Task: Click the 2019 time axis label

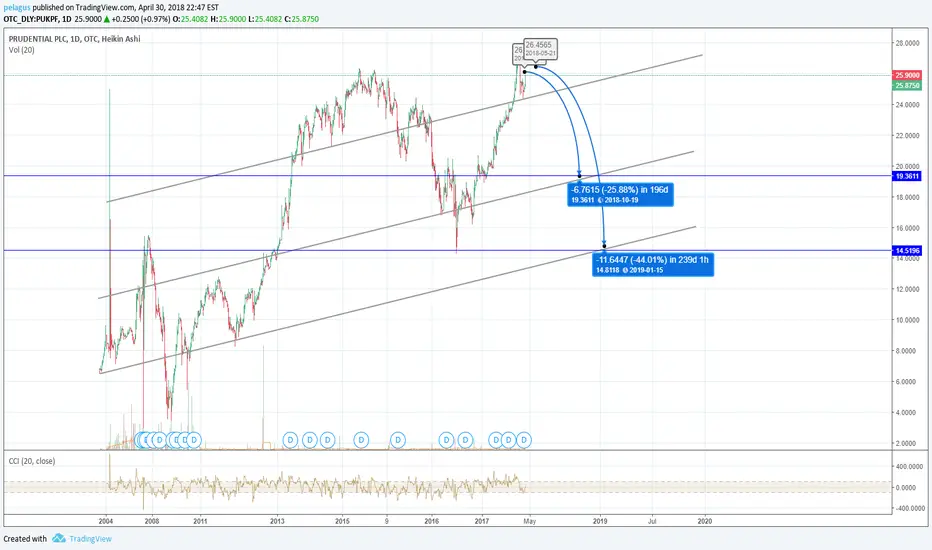Action: coord(600,521)
